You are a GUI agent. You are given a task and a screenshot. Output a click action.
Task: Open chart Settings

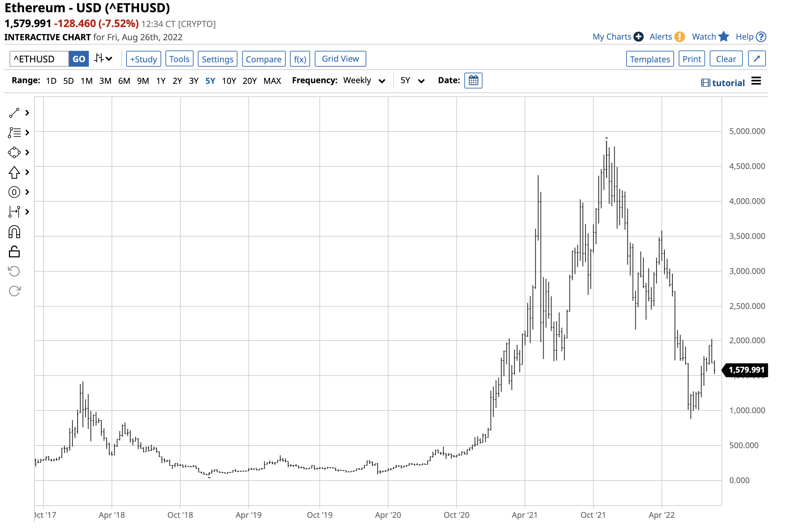[218, 59]
